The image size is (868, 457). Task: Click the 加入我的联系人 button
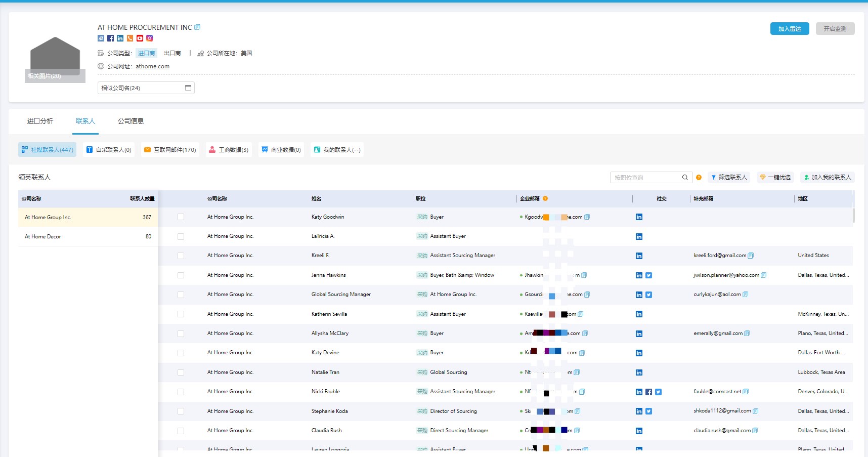click(x=828, y=178)
